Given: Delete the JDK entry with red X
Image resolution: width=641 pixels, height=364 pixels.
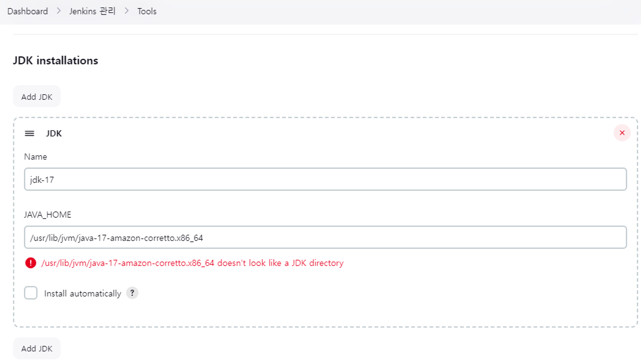Looking at the screenshot, I should 622,133.
